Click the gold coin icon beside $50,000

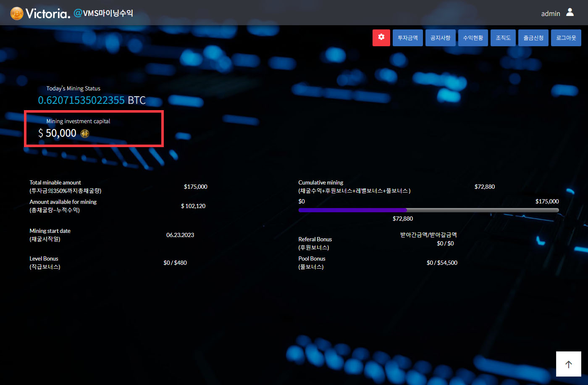(85, 134)
